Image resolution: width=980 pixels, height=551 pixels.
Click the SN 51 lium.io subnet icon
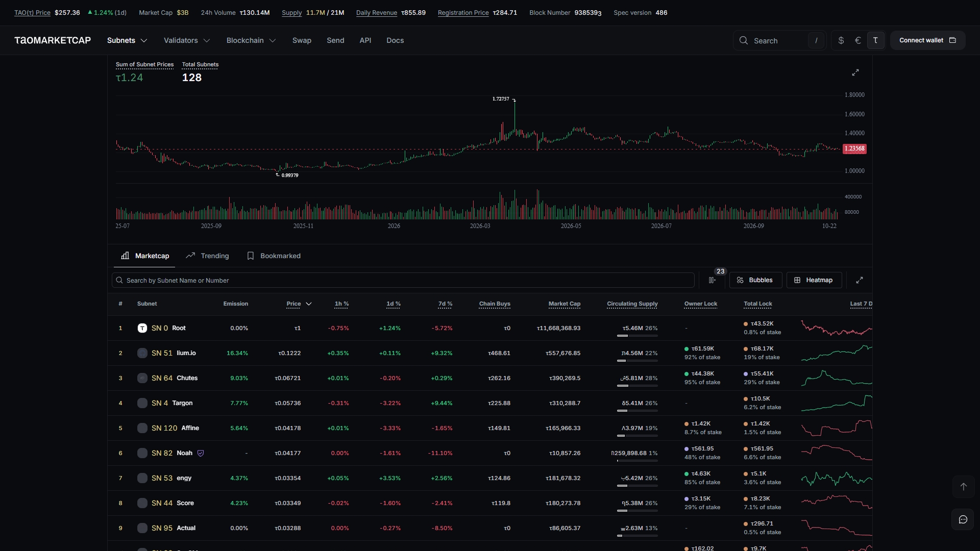pyautogui.click(x=142, y=353)
